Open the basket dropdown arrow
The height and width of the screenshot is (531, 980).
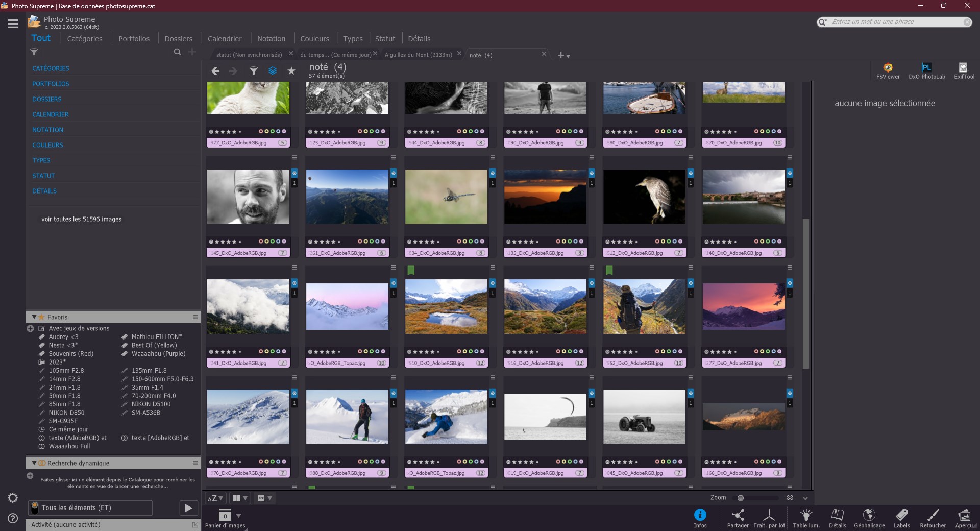pyautogui.click(x=238, y=516)
